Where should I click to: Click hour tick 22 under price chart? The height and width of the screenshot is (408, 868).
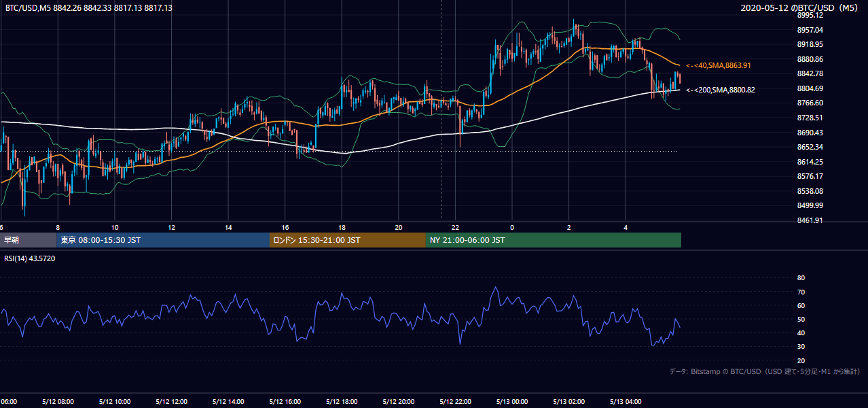tap(456, 227)
